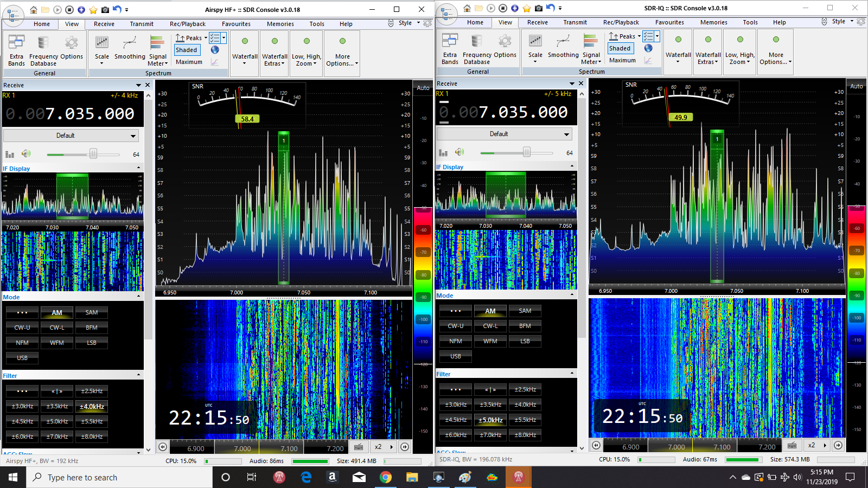This screenshot has width=868, height=488.
Task: Select CW-U mode in SDR-IQ Mode panel
Action: point(456,326)
